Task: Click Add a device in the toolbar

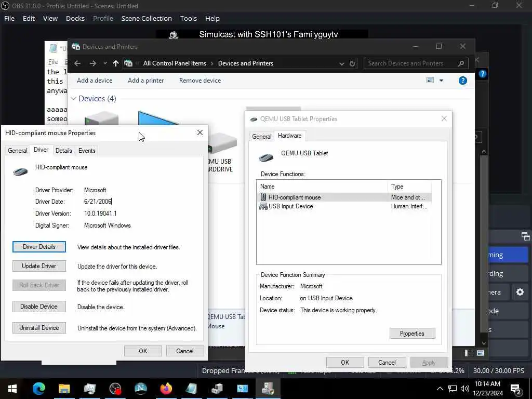Action: click(95, 81)
